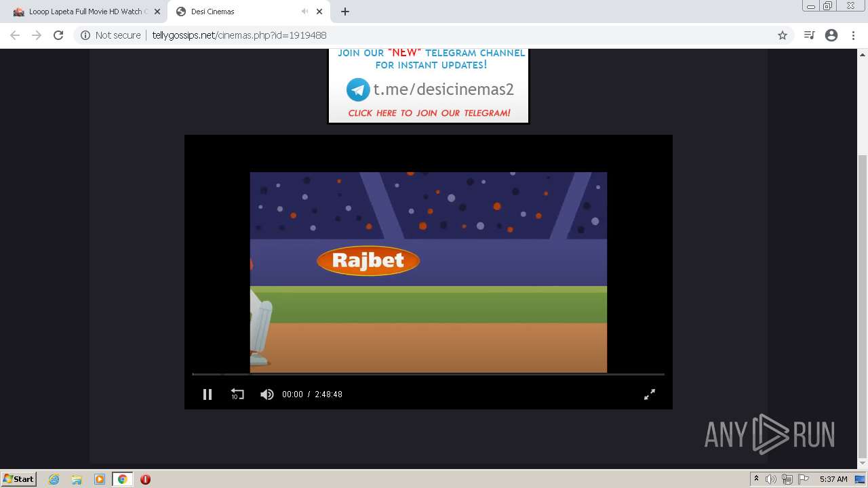
Task: Close the Looop Lapeta tab
Action: [157, 12]
